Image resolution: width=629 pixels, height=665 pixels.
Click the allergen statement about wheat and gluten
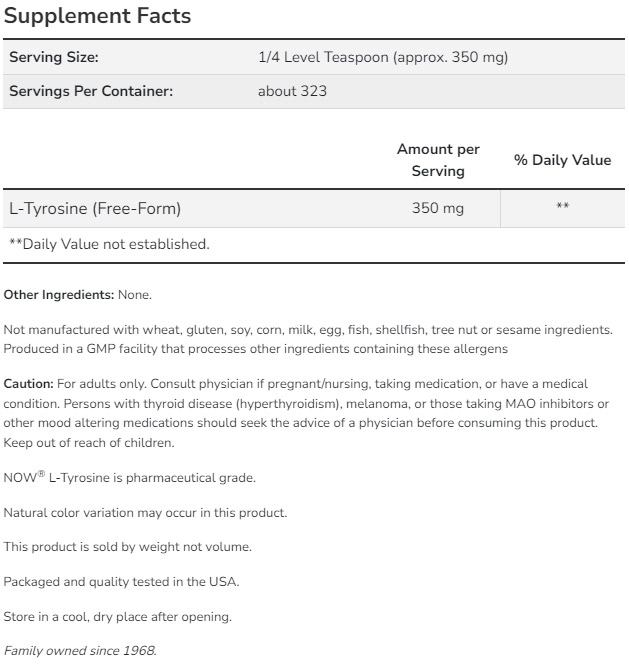pos(308,329)
